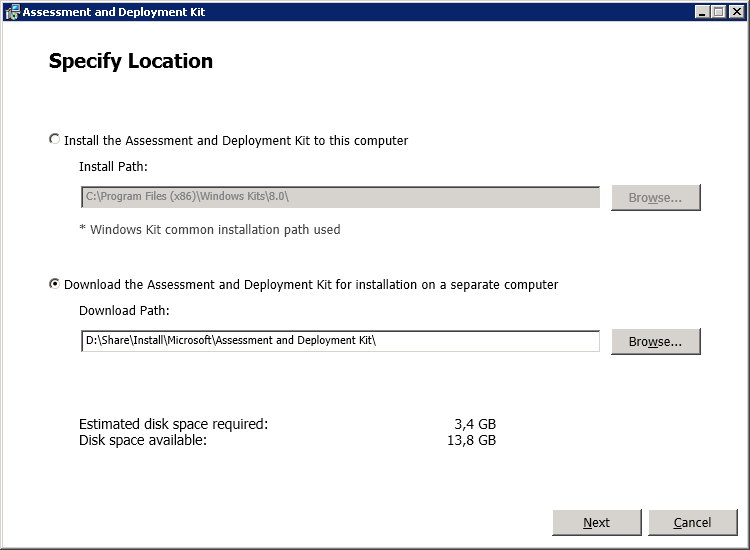This screenshot has width=750, height=550.
Task: Click the Specify Location heading
Action: pyautogui.click(x=131, y=61)
